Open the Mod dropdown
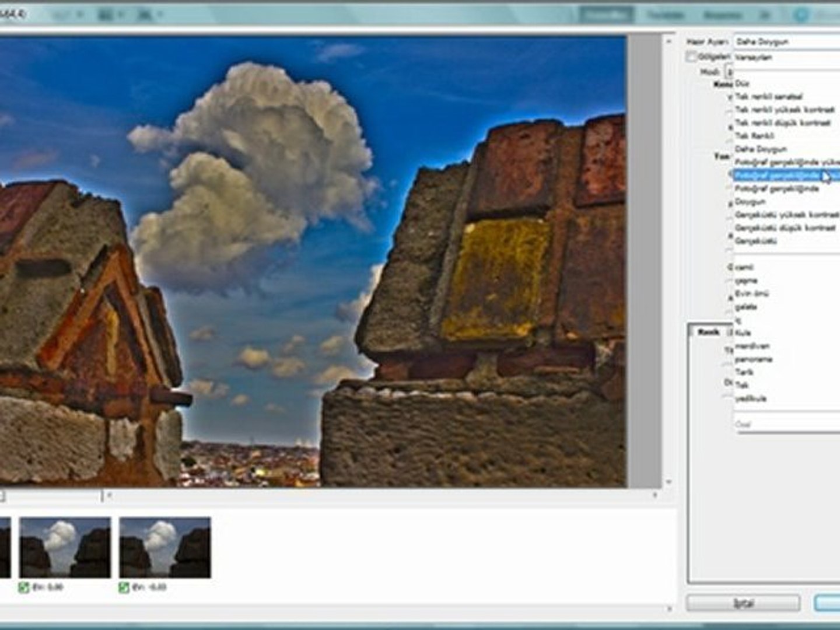Image resolution: width=840 pixels, height=630 pixels. tap(729, 72)
